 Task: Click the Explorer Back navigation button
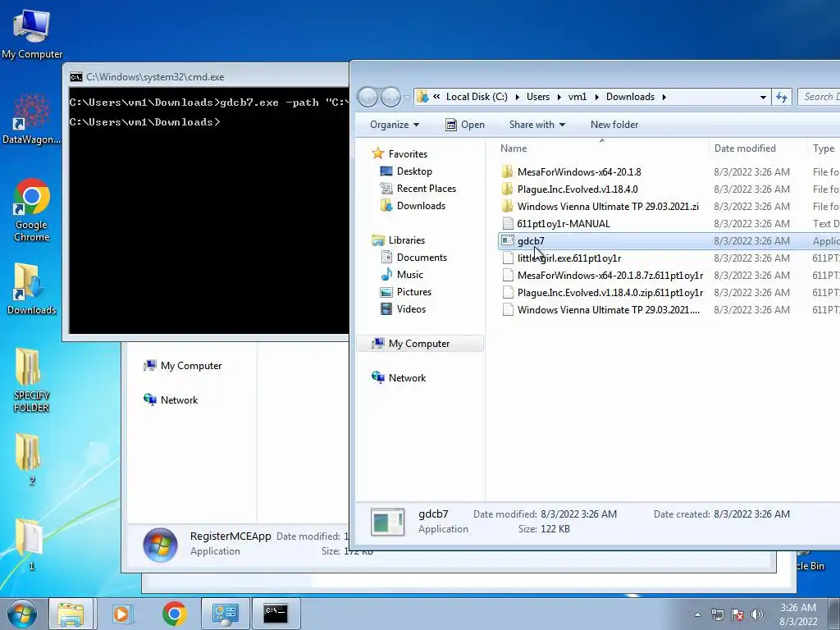tap(368, 97)
